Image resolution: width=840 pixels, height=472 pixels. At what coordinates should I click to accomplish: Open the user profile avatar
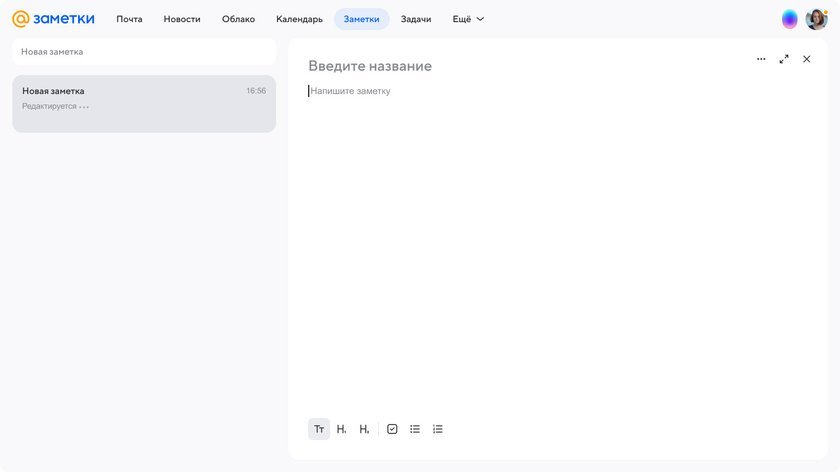816,19
